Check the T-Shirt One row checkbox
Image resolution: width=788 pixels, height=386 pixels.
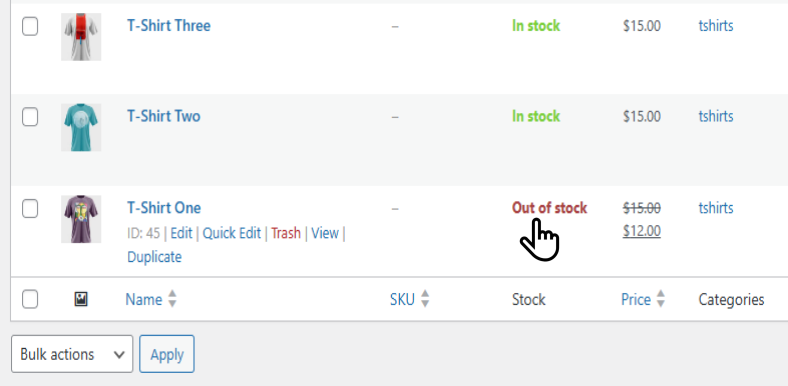30,209
